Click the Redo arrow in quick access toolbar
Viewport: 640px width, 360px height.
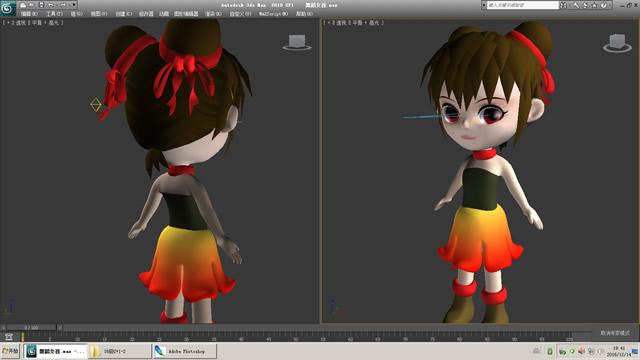pyautogui.click(x=63, y=5)
